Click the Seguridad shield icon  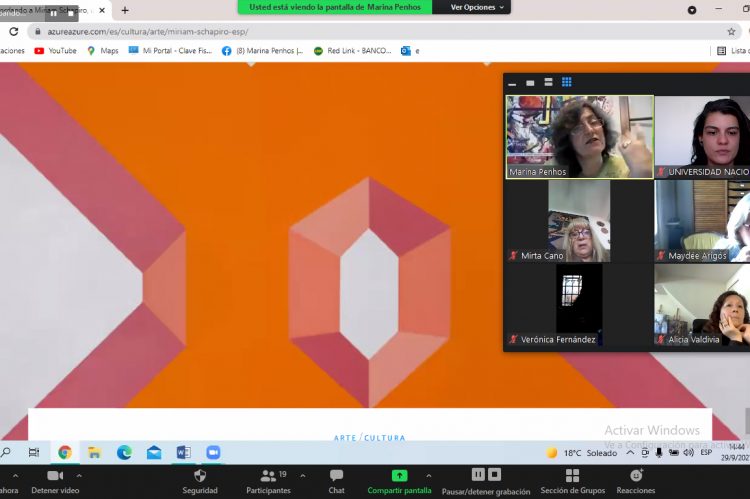click(x=200, y=476)
